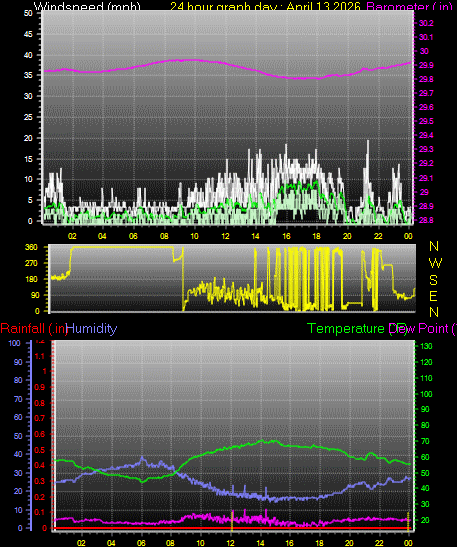This screenshot has width=457, height=547.
Task: Click '50' on the windspeed axis
Action: [28, 13]
